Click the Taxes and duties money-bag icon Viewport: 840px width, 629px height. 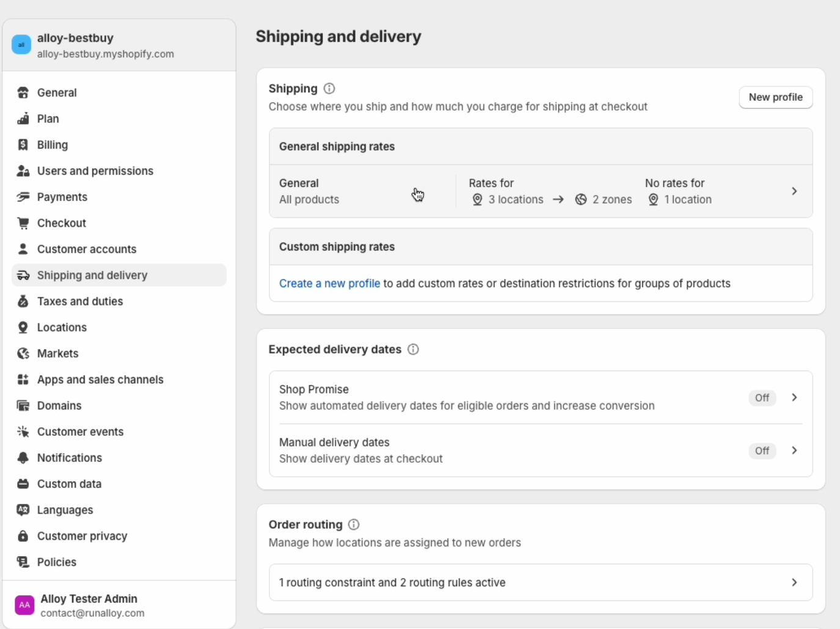pyautogui.click(x=23, y=301)
